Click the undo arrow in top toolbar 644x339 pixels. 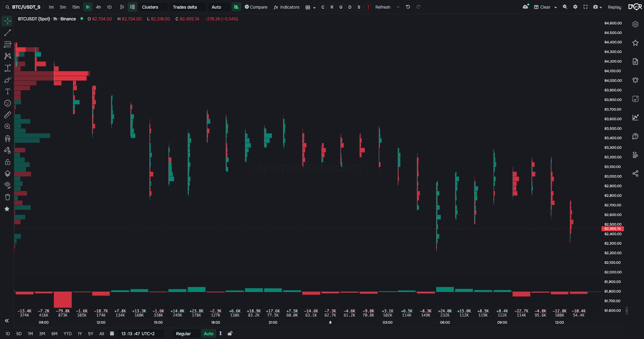coord(408,7)
